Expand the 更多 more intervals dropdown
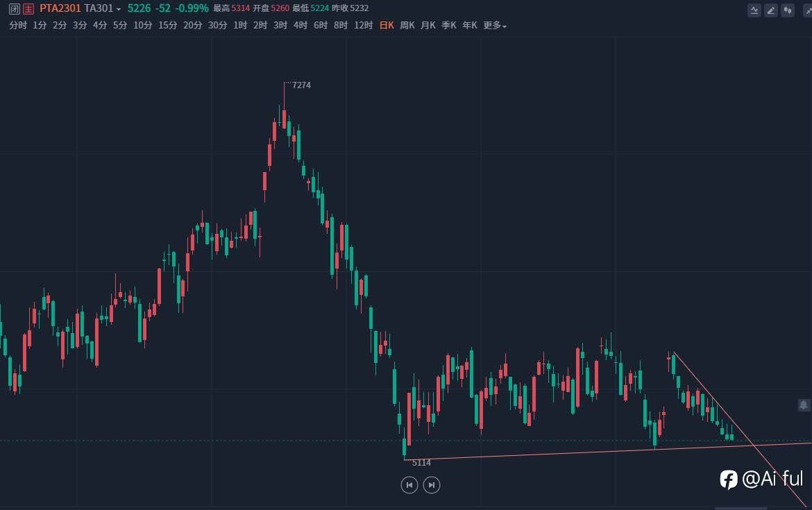Screen dimensions: 812x510 495,26
